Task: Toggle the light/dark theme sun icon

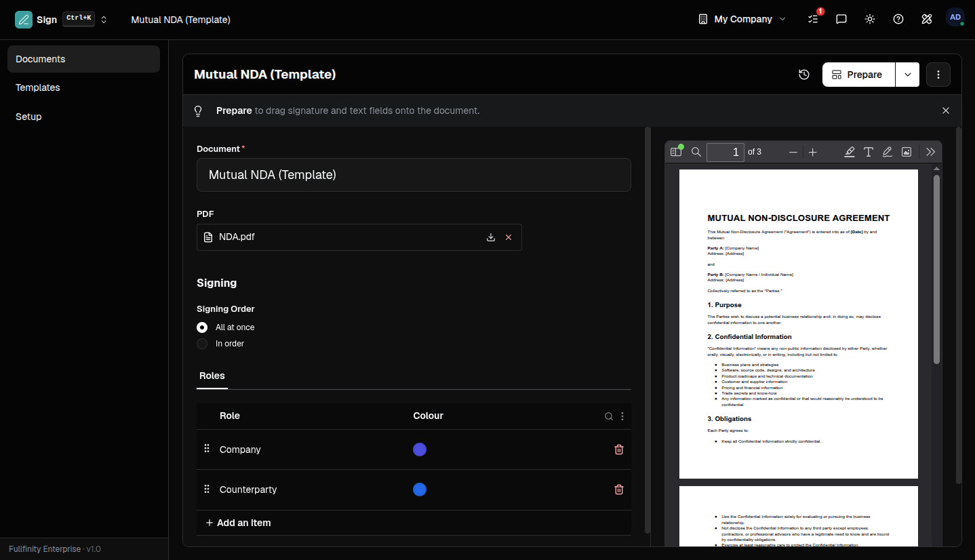Action: [x=870, y=19]
